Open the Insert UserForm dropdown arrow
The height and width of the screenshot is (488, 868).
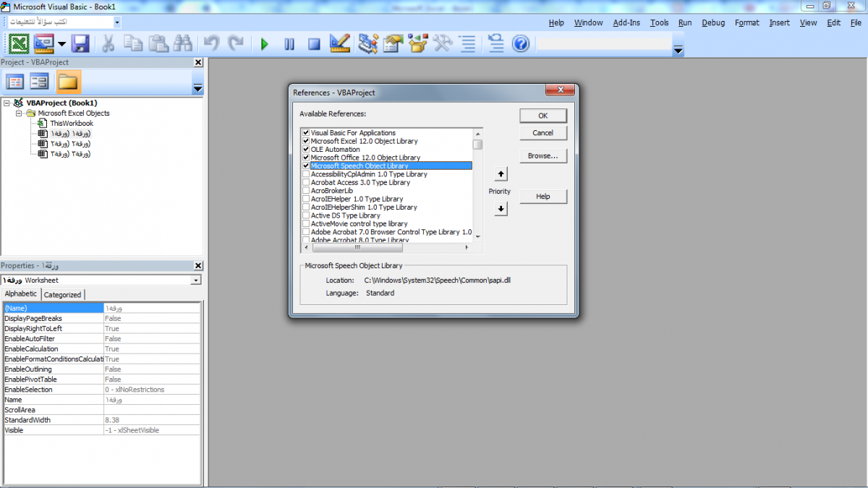[x=61, y=44]
